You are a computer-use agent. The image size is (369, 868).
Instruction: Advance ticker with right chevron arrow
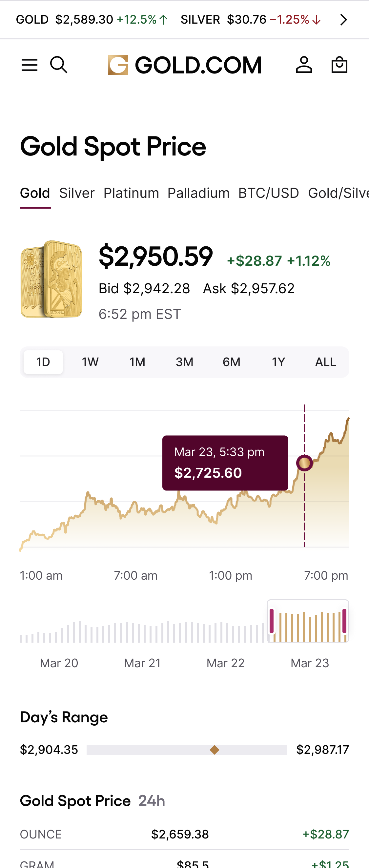pos(343,20)
